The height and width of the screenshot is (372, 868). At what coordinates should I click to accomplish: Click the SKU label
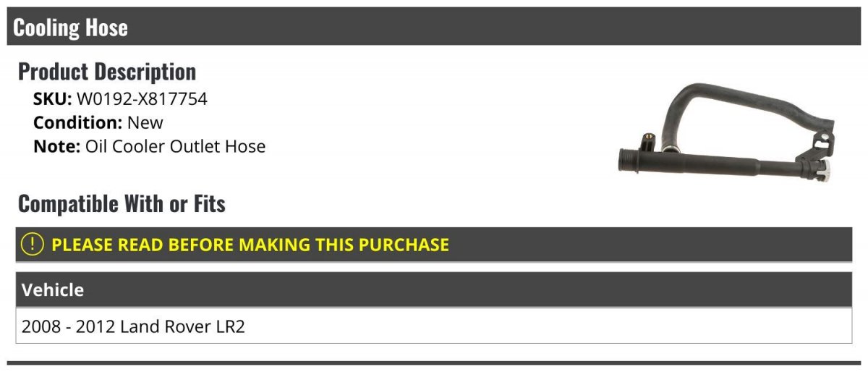pyautogui.click(x=53, y=99)
